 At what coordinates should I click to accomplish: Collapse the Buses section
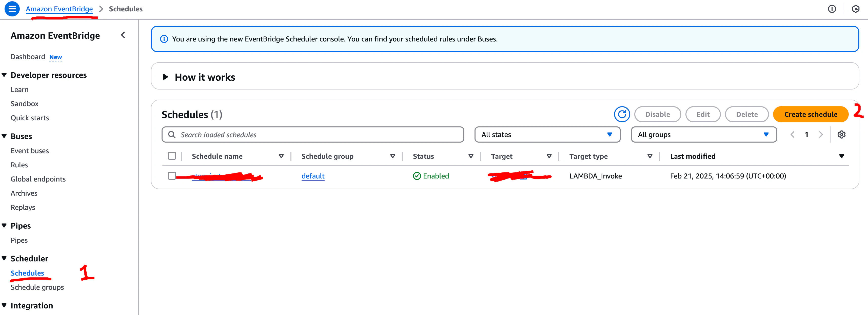4,136
